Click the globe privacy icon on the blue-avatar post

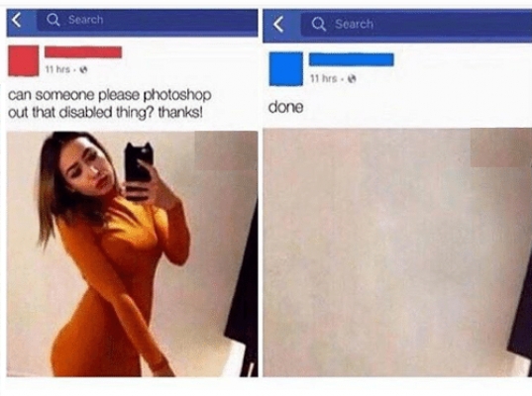353,78
